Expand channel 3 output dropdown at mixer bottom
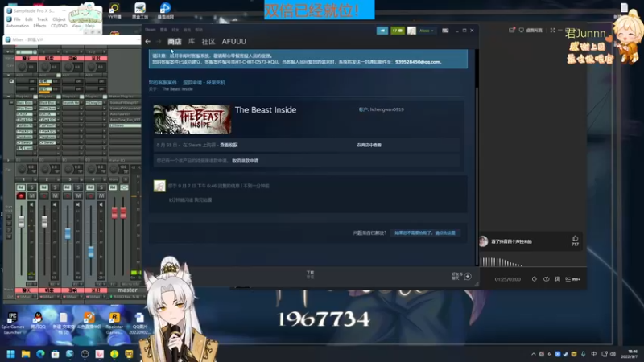The width and height of the screenshot is (644, 362). (81, 296)
